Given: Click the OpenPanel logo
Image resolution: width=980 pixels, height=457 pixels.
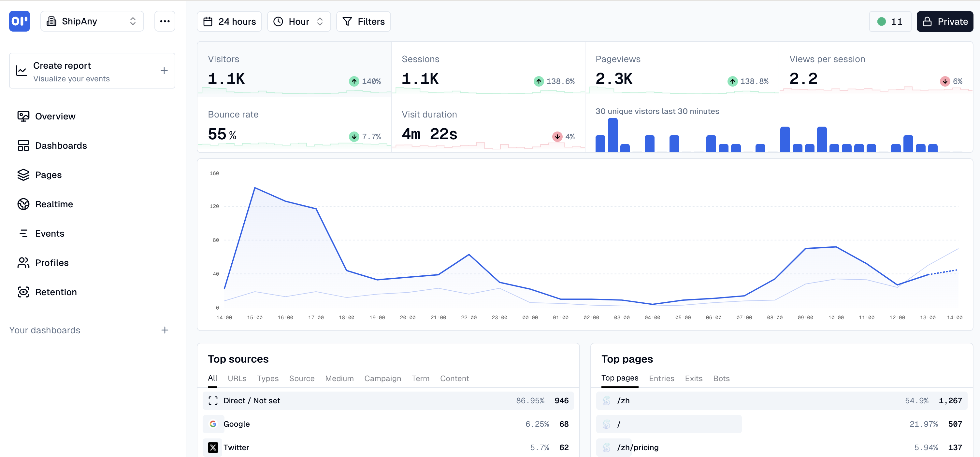Looking at the screenshot, I should pyautogui.click(x=20, y=21).
